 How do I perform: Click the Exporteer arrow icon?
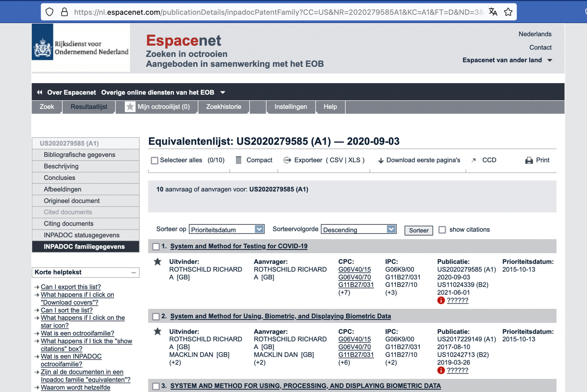click(287, 160)
